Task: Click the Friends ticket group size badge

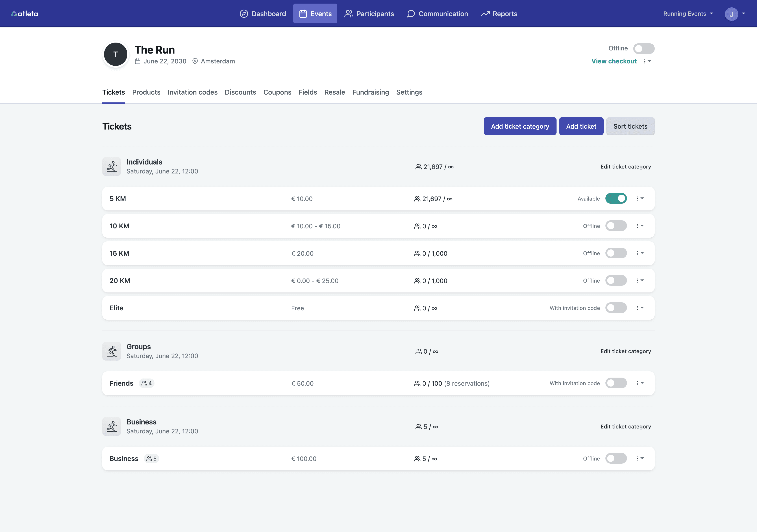Action: pyautogui.click(x=147, y=383)
